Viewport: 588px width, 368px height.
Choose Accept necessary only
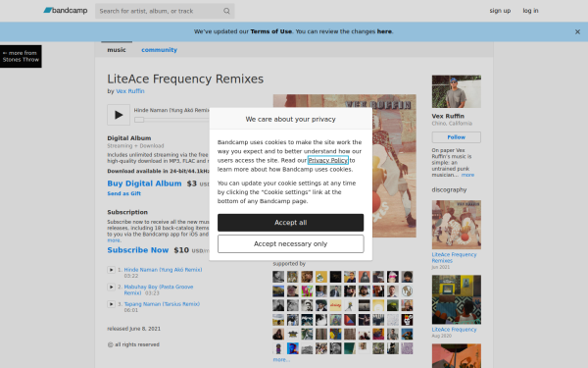point(291,244)
